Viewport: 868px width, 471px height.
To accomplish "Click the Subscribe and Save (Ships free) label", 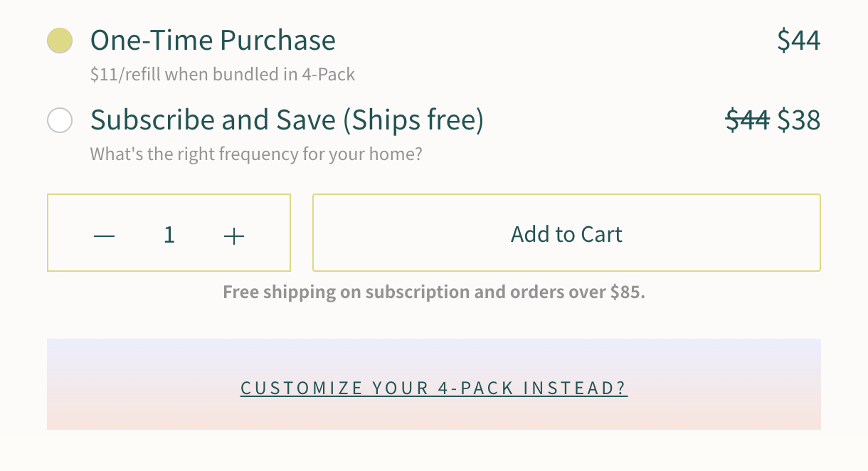I will (287, 120).
